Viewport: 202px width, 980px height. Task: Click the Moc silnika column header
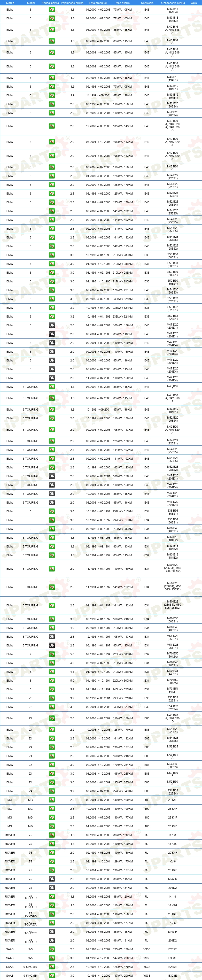[x=122, y=3]
